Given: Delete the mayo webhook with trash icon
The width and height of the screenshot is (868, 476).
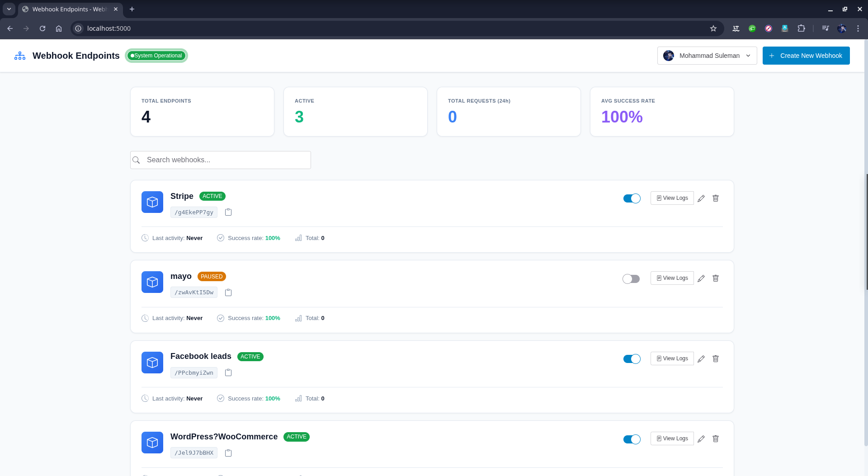Looking at the screenshot, I should (716, 278).
